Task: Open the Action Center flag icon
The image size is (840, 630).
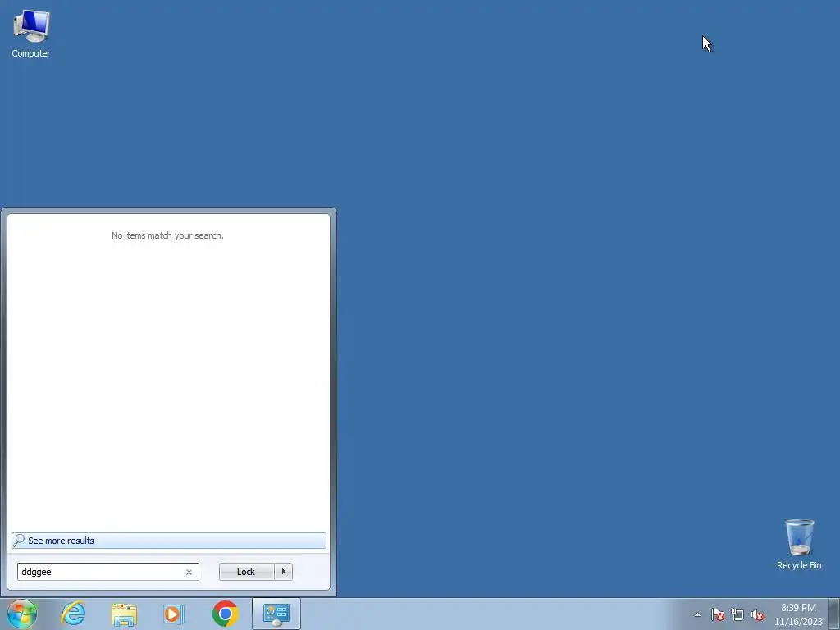Action: (x=717, y=614)
